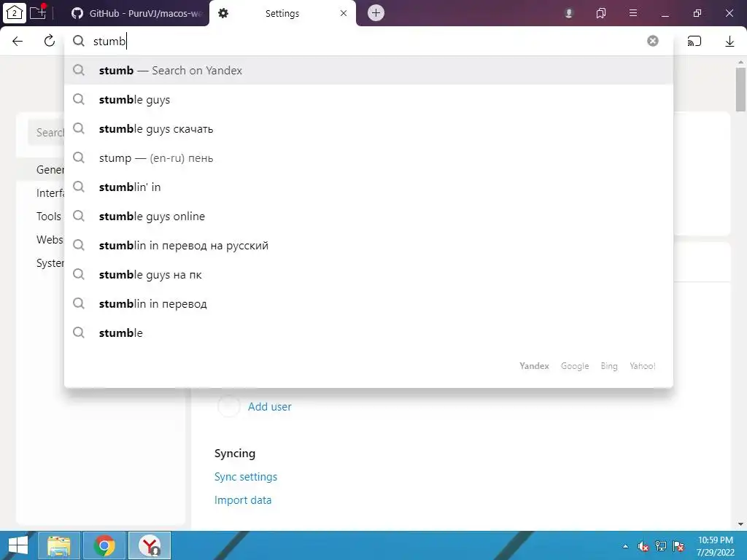Click search icon beside 'stumble guys online'
Image resolution: width=747 pixels, height=560 pixels.
coord(79,216)
